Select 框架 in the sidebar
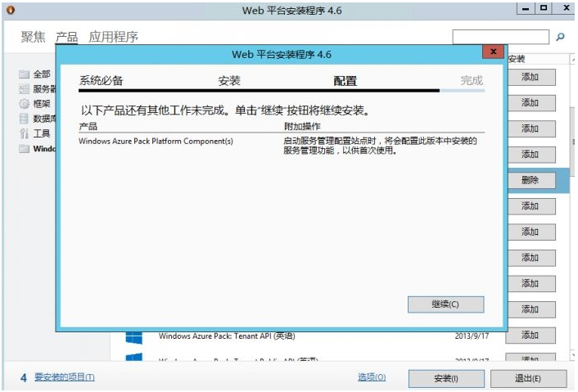Image resolution: width=578 pixels, height=392 pixels. click(42, 104)
